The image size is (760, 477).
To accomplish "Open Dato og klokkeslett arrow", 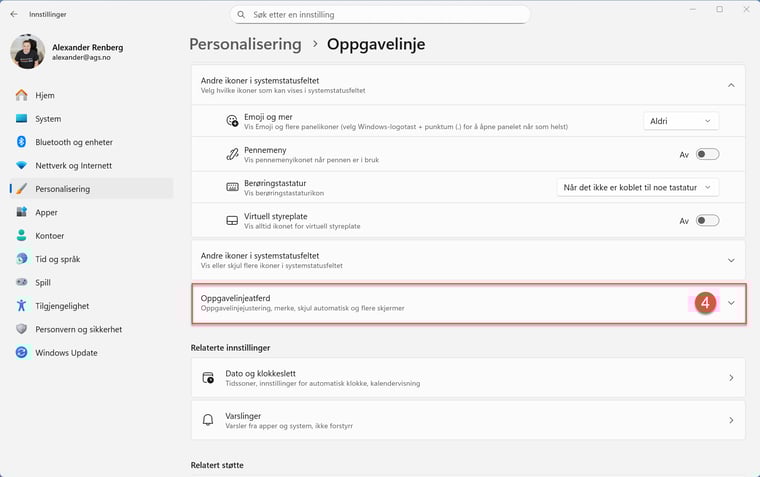I will pyautogui.click(x=731, y=378).
